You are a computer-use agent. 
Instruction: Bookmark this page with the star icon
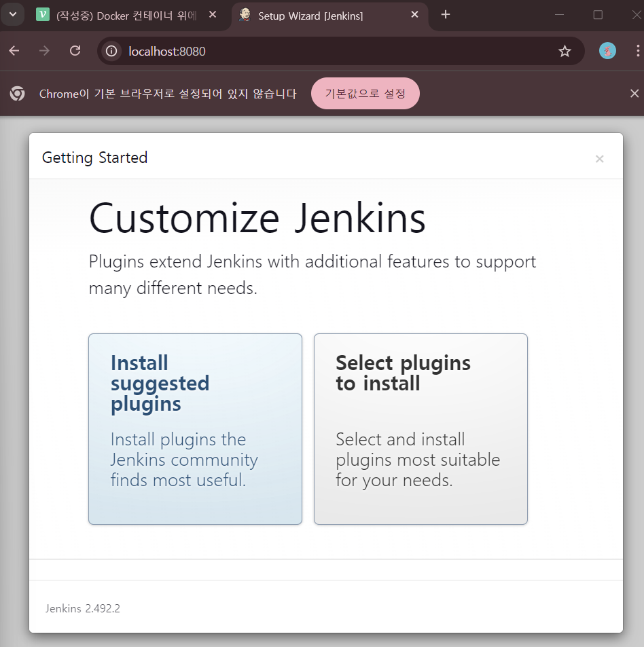coord(565,51)
